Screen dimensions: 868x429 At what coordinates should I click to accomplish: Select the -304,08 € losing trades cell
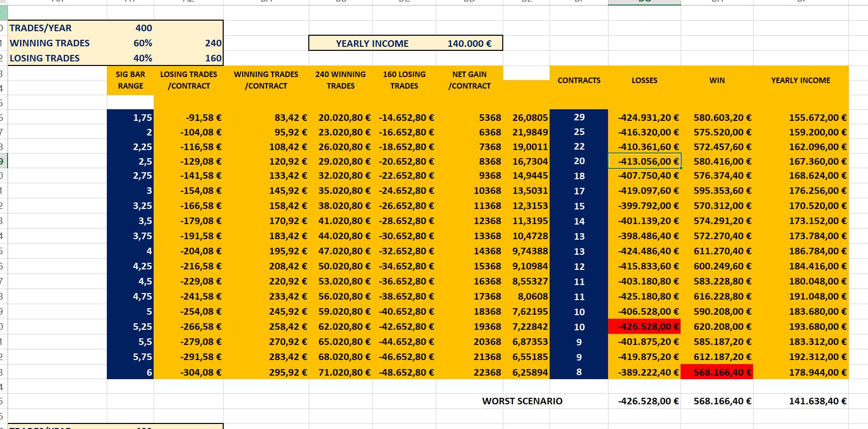[x=189, y=373]
